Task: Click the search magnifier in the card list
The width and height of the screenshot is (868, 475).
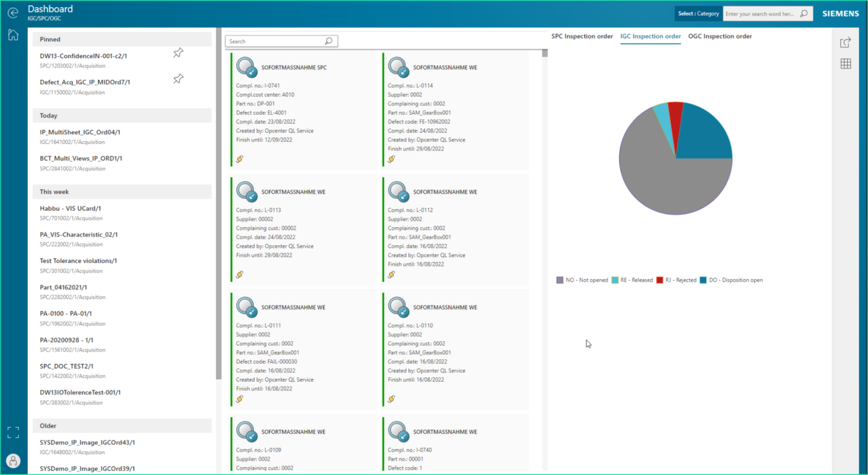Action: click(328, 41)
